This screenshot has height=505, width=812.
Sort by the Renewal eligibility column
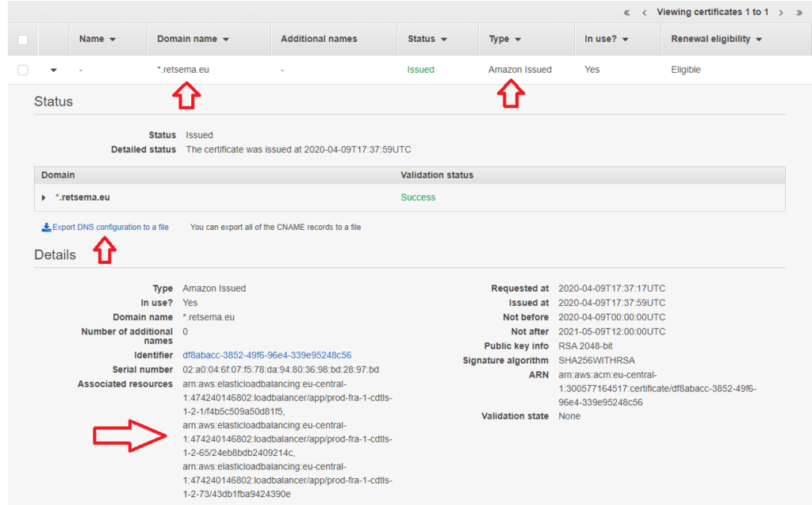pyautogui.click(x=716, y=39)
